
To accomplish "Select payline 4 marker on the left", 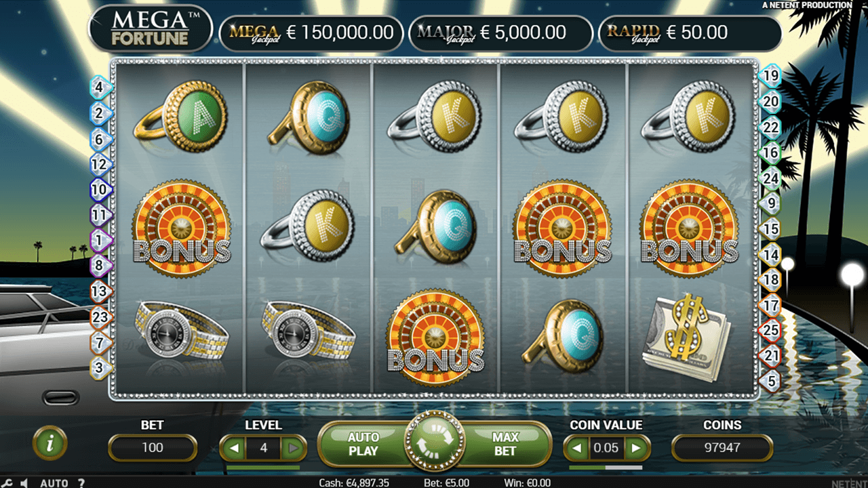I will 100,87.
